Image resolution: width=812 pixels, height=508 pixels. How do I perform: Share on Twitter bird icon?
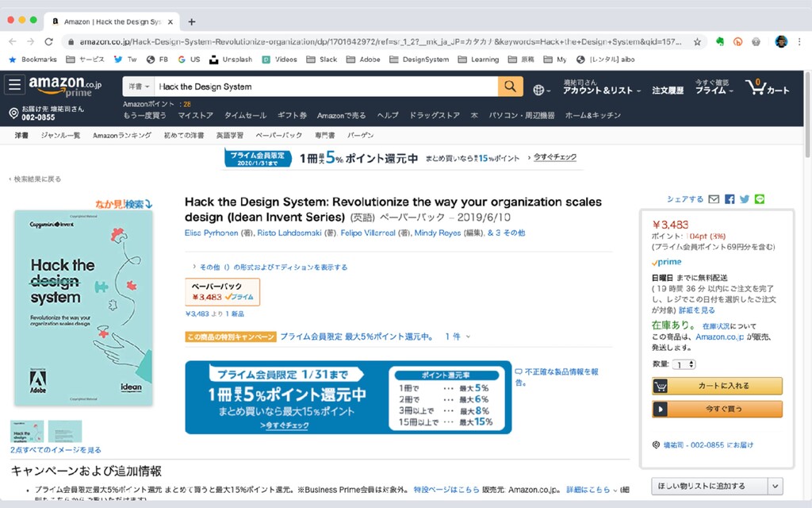coord(745,199)
